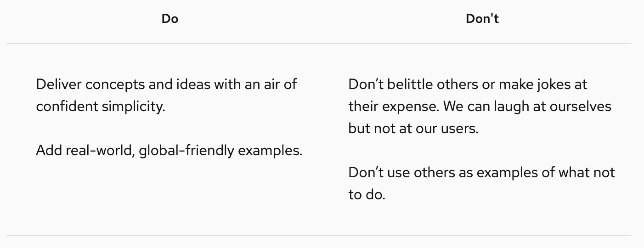Viewport: 644px width, 248px height.
Task: Click the bottom border line of the table
Action: [319, 236]
